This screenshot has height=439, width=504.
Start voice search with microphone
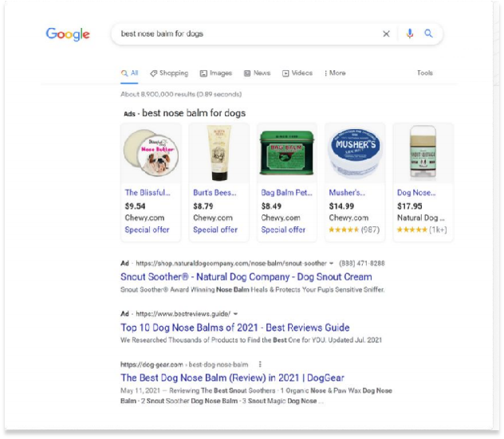click(410, 34)
